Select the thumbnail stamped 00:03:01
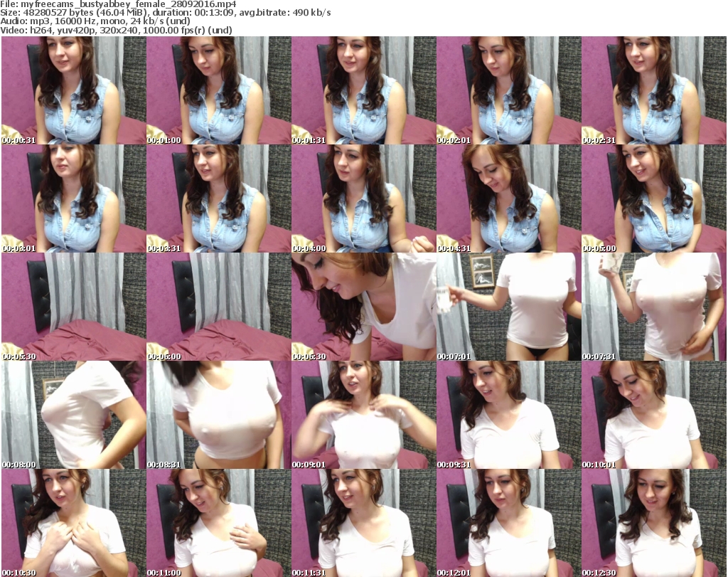 [73, 198]
